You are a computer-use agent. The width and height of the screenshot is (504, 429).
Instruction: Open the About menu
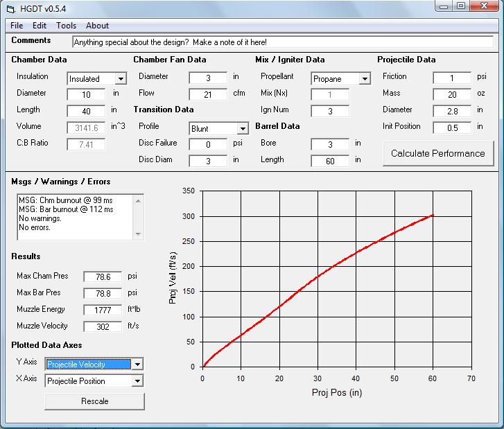[97, 26]
